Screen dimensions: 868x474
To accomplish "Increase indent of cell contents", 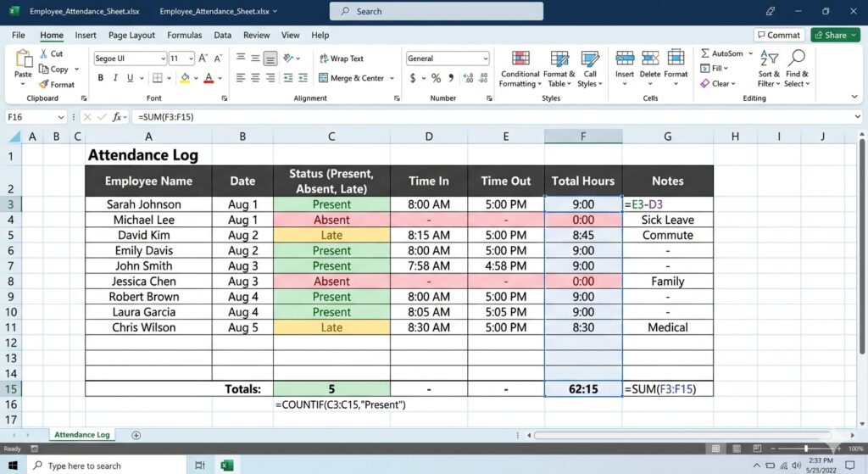I will (303, 78).
